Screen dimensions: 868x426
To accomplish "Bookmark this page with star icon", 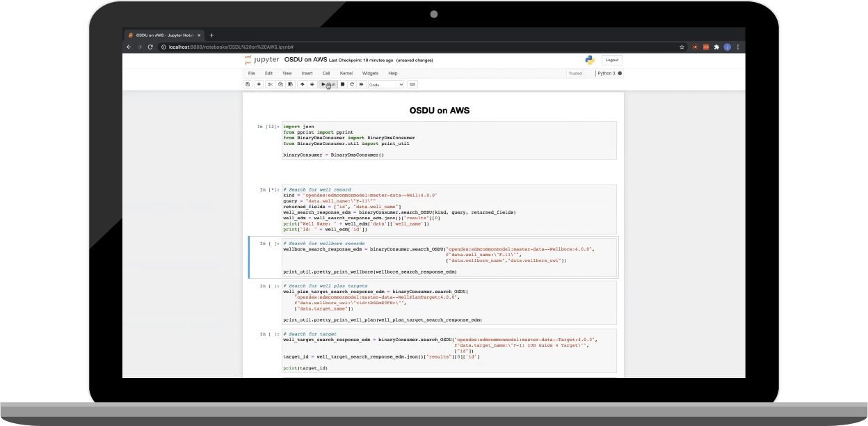I will [682, 47].
